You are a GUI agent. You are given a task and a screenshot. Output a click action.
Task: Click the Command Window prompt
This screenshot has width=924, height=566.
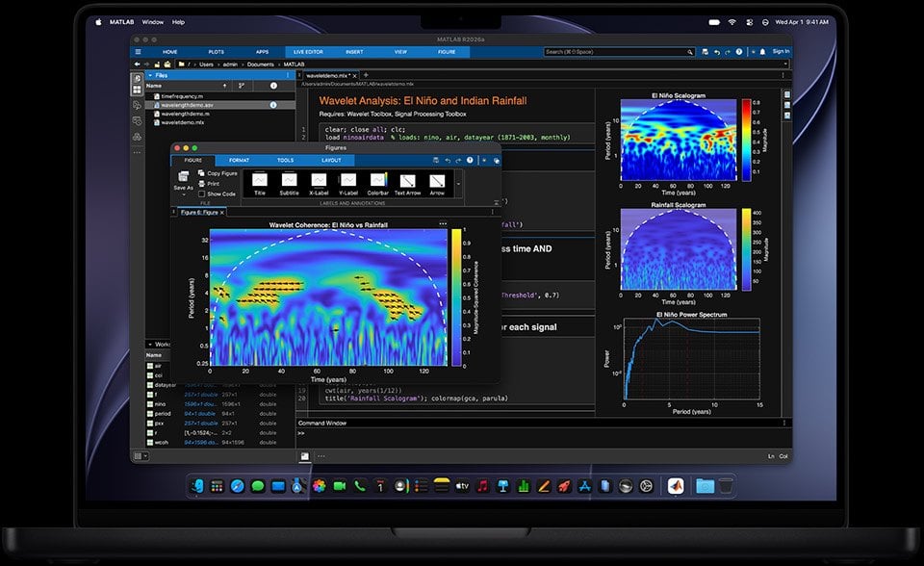(301, 433)
